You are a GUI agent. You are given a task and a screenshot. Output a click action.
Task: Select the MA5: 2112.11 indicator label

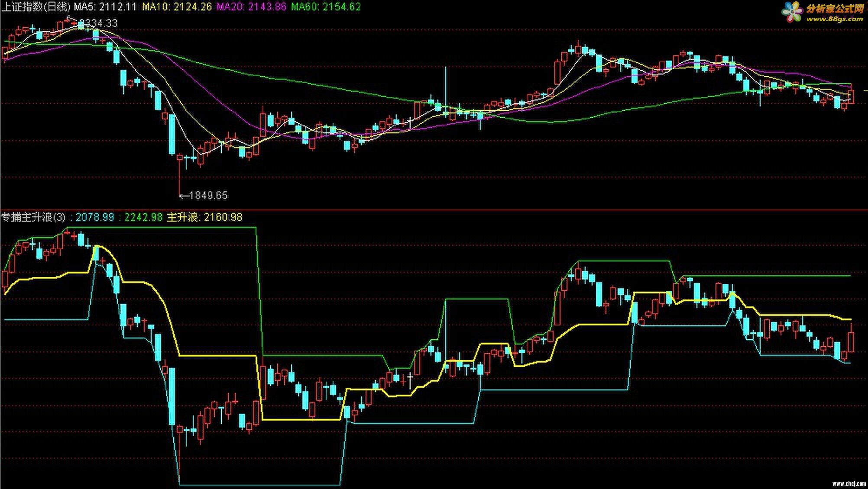105,7
